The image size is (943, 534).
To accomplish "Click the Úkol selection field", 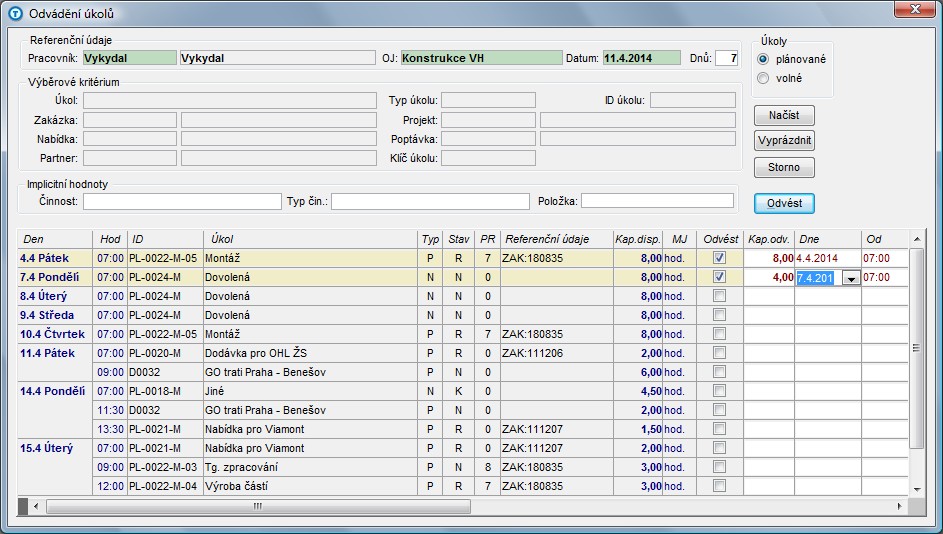I will pos(230,100).
